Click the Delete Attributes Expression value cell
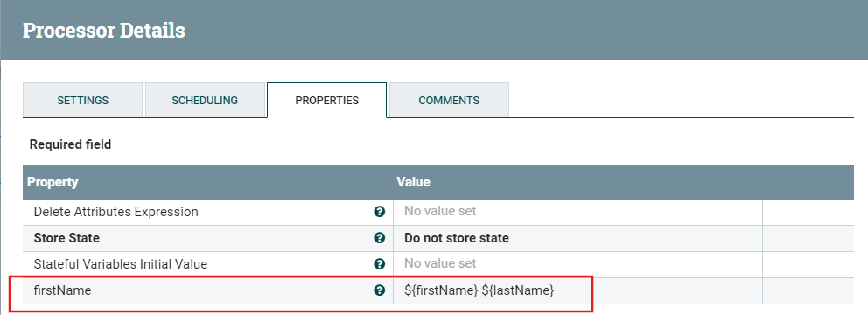Screen dimensions: 868x315 point(577,211)
